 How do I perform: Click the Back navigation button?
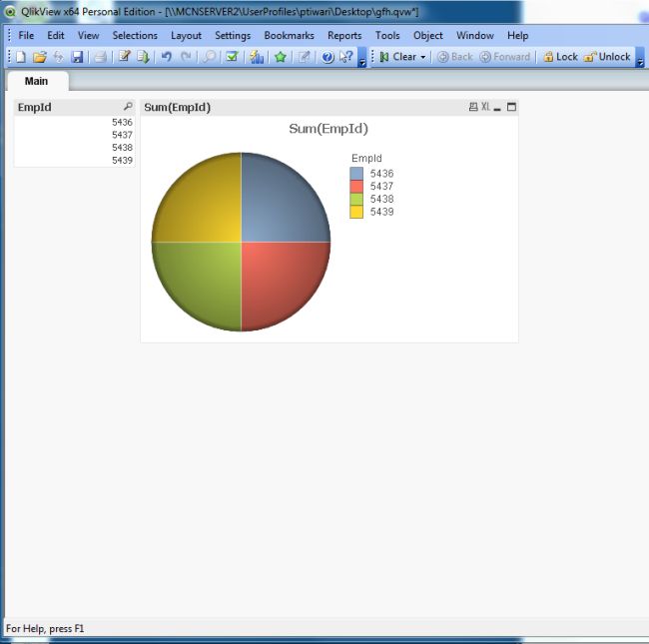coord(455,57)
